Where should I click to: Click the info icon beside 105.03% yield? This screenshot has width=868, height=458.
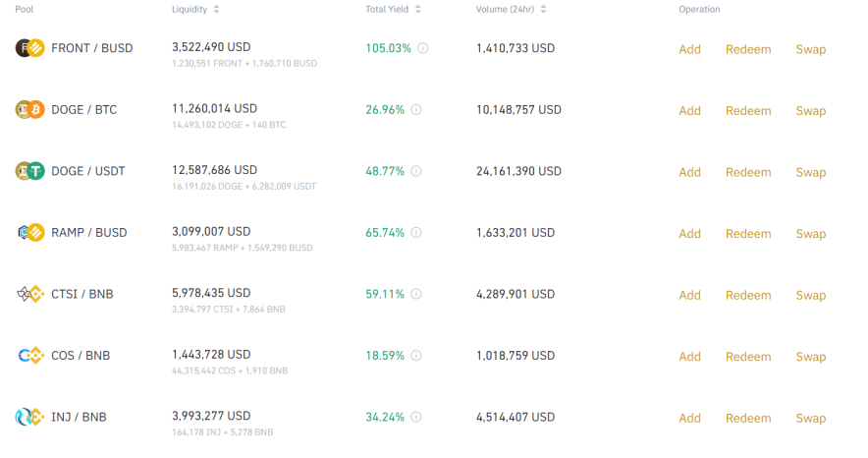[423, 48]
